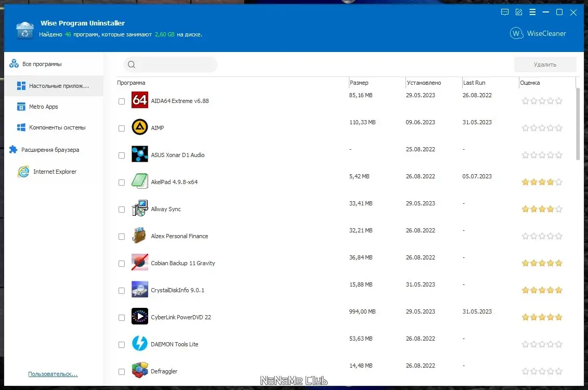
Task: Click the Удалить button
Action: click(x=545, y=64)
